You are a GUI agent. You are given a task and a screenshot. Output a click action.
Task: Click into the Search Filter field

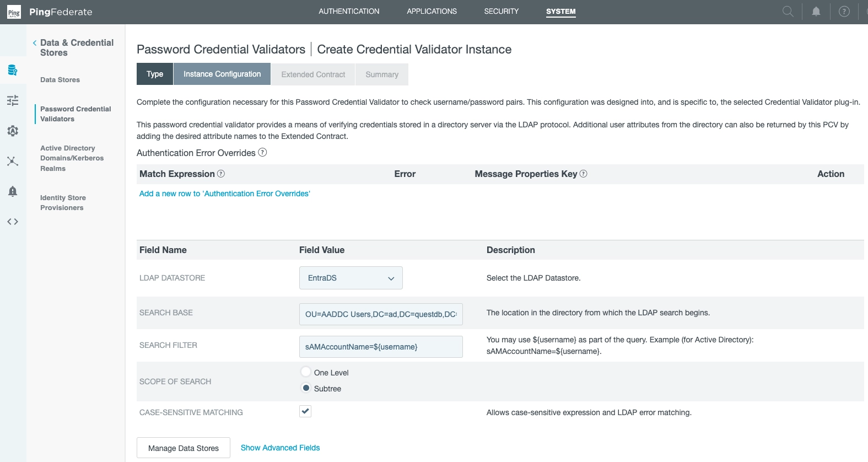pos(381,347)
